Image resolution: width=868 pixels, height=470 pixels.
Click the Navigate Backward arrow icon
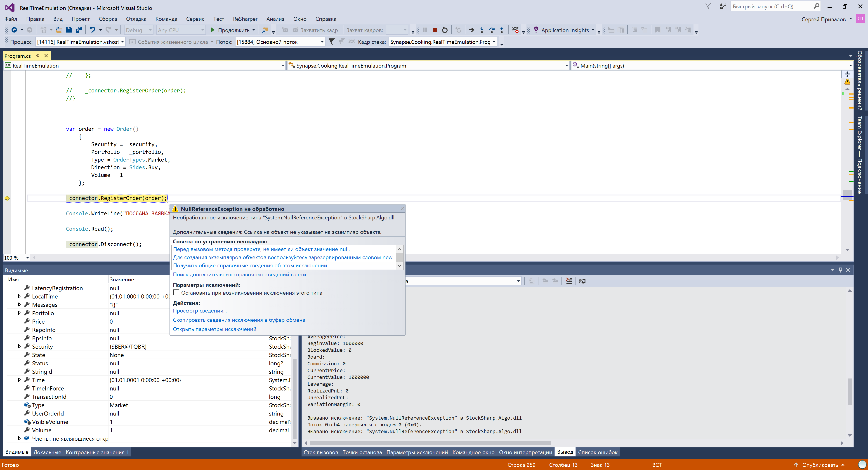(14, 30)
